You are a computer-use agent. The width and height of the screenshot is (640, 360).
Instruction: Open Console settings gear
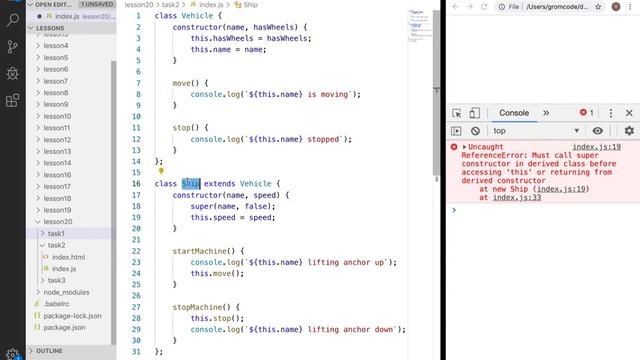pos(629,131)
